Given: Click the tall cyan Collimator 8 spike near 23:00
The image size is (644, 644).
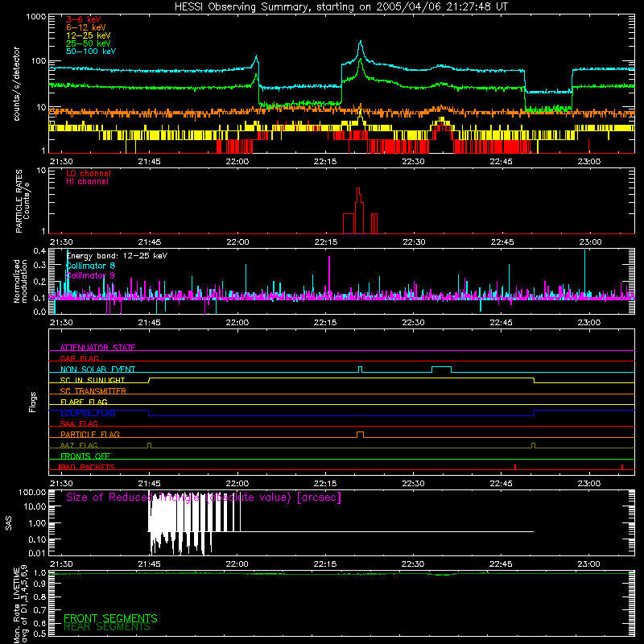Looking at the screenshot, I should tap(585, 272).
